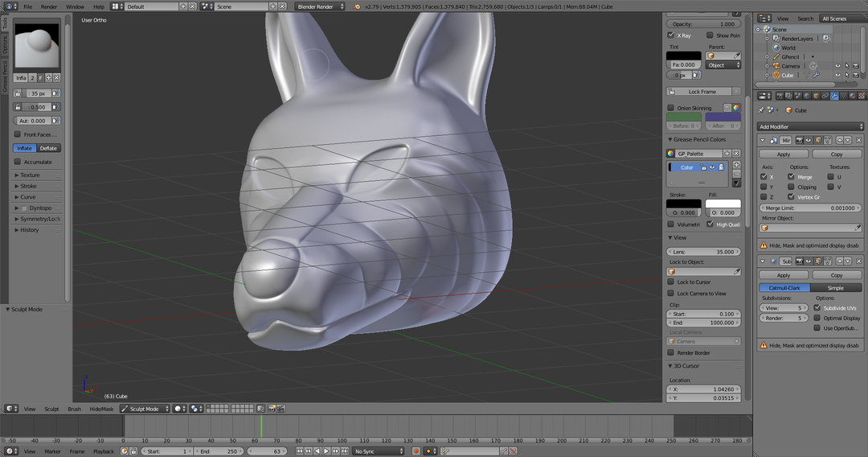The width and height of the screenshot is (868, 457).
Task: Enable the Accumulate checkbox
Action: point(18,162)
